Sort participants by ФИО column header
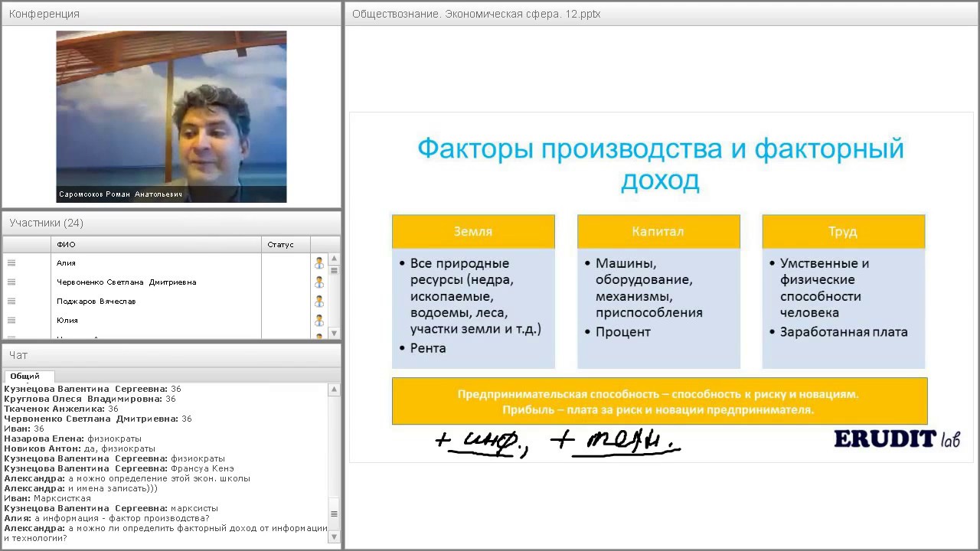The width and height of the screenshot is (980, 551). [157, 244]
